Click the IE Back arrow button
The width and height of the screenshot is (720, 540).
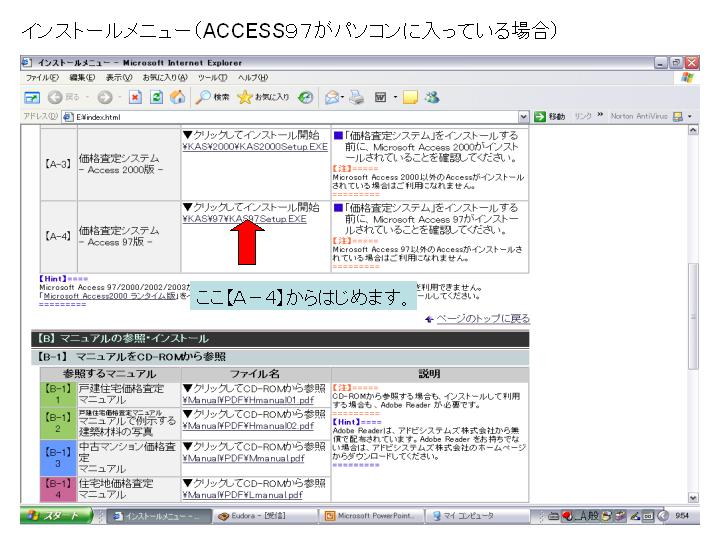coord(56,97)
